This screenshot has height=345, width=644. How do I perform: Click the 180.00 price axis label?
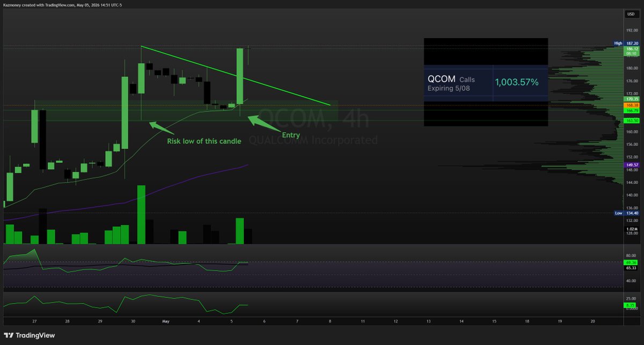click(631, 68)
